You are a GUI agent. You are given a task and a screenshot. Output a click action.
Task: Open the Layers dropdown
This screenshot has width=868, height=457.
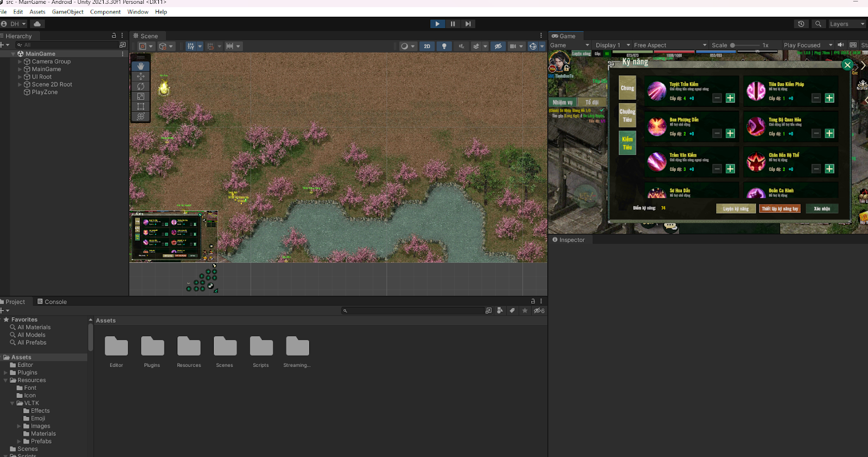(846, 24)
